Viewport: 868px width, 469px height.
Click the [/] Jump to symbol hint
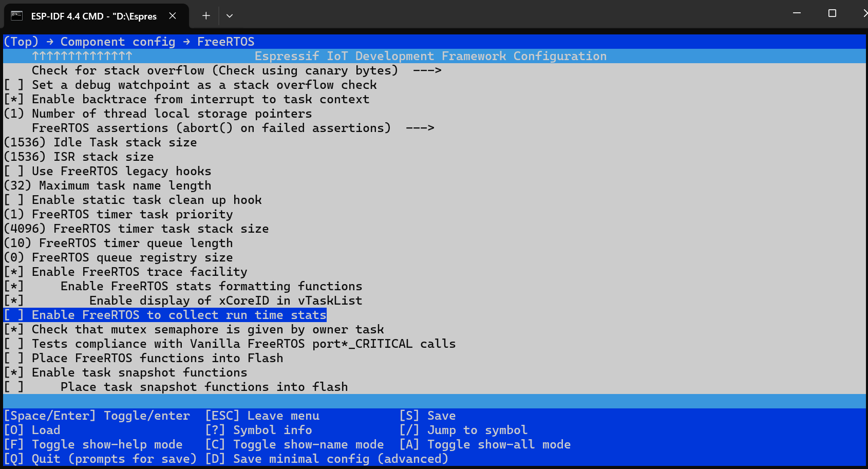click(x=463, y=430)
